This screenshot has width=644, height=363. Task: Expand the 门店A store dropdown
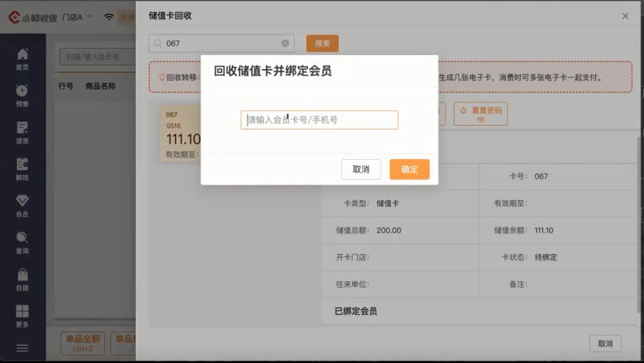point(77,17)
